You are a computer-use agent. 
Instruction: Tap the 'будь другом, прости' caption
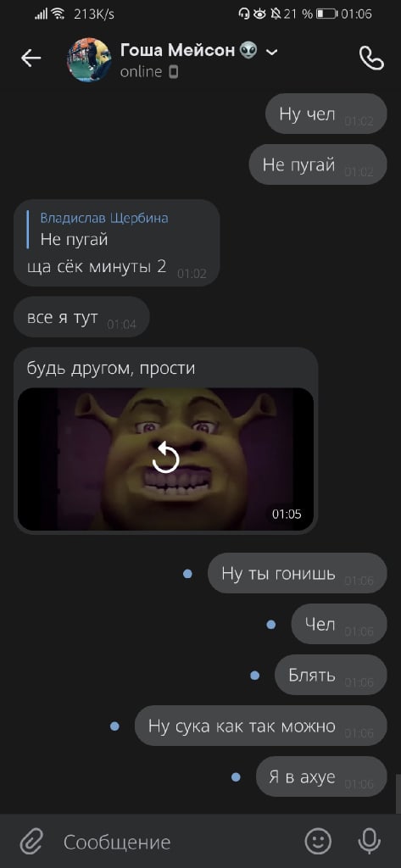[111, 368]
